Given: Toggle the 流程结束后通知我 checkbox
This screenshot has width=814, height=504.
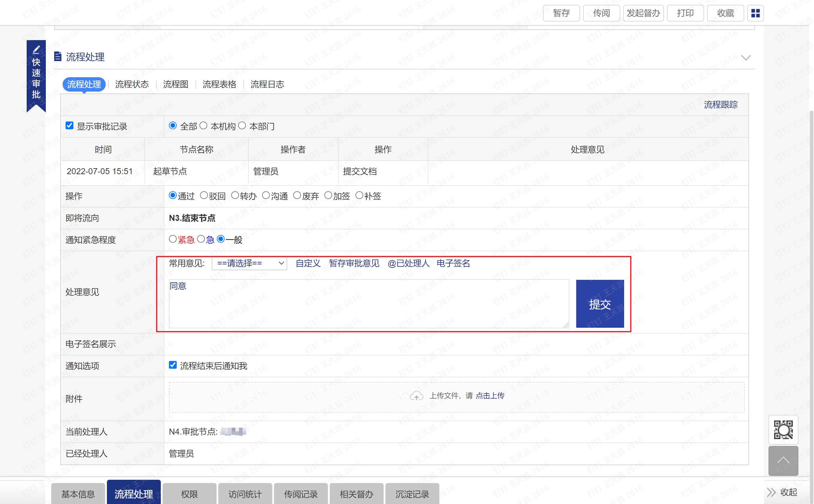Looking at the screenshot, I should click(x=173, y=365).
